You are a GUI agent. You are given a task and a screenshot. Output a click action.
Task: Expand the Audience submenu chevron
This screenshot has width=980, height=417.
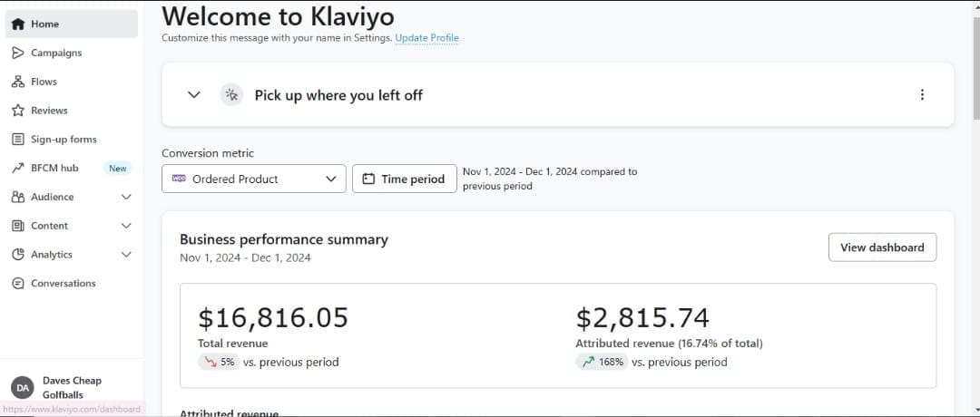(126, 197)
